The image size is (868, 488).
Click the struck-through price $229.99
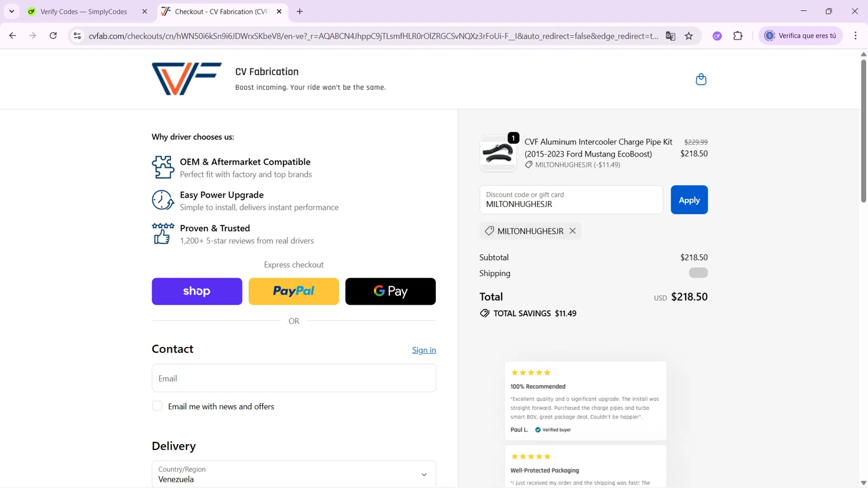point(696,142)
